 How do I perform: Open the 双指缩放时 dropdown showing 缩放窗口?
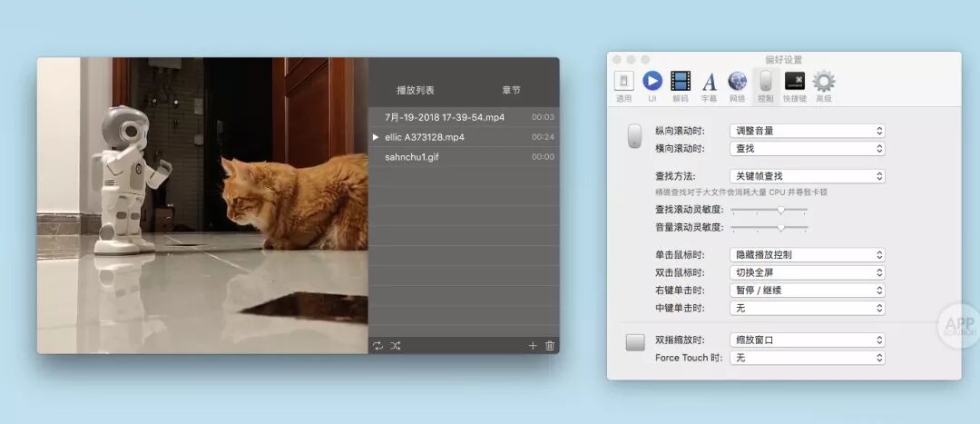[x=807, y=340]
